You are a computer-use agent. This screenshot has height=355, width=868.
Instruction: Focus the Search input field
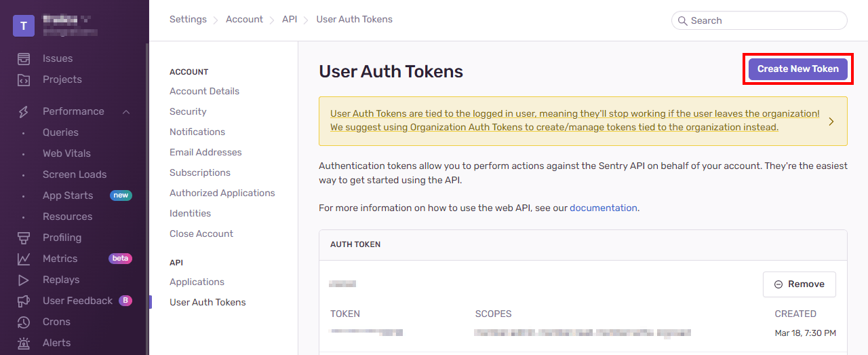click(759, 20)
